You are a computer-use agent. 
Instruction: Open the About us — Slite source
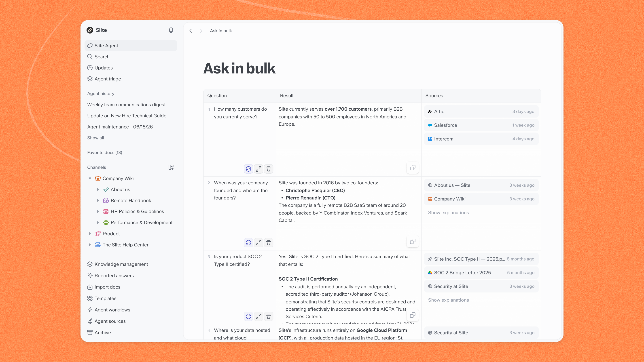pos(481,185)
